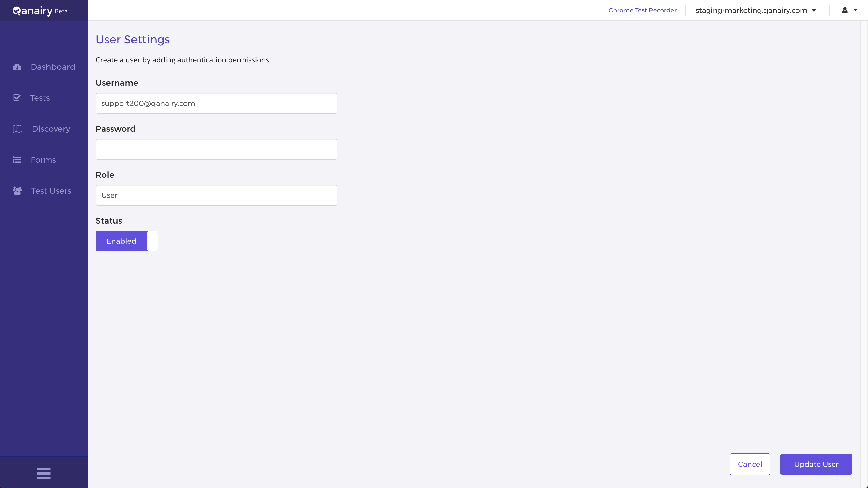Click the user account profile icon
Image resolution: width=868 pixels, height=488 pixels.
[845, 10]
